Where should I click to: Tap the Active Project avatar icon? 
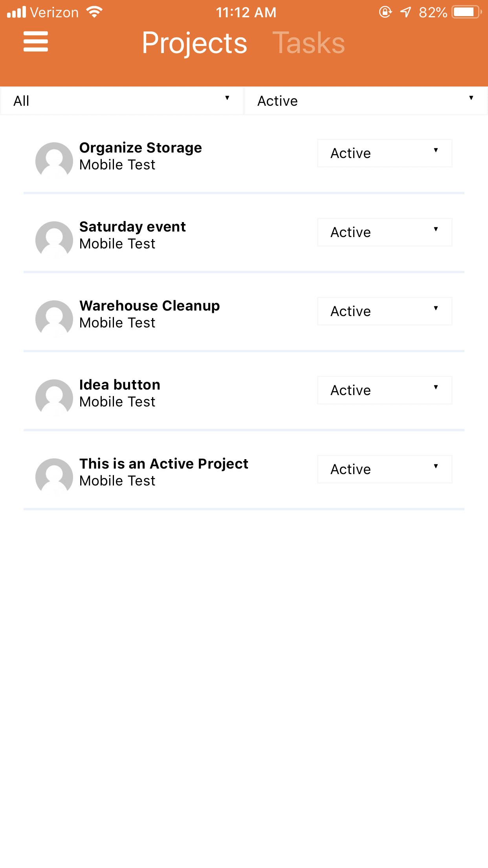click(x=54, y=476)
